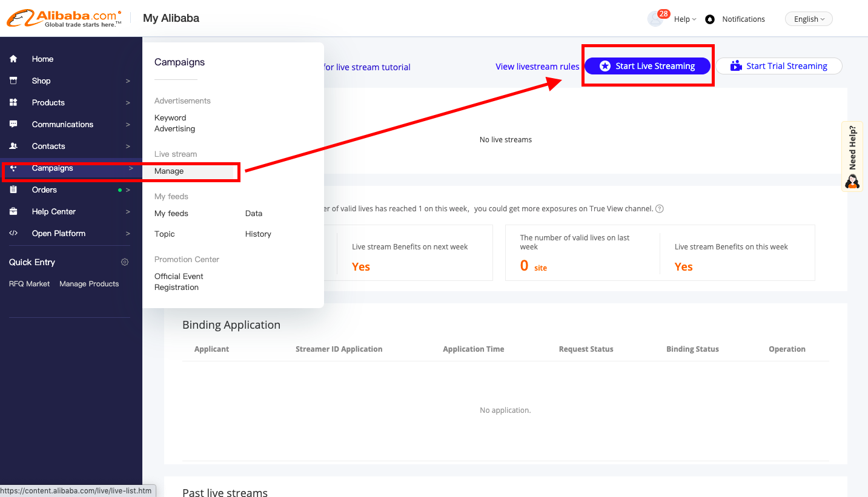Click the Application Time column header
Screen dimensions: 868x497
click(x=473, y=349)
